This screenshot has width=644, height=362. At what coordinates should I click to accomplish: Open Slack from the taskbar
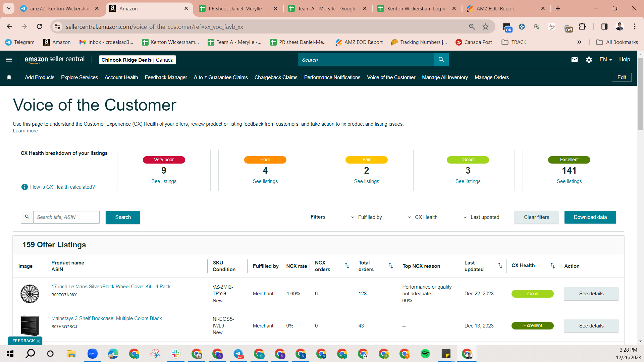[x=176, y=354]
